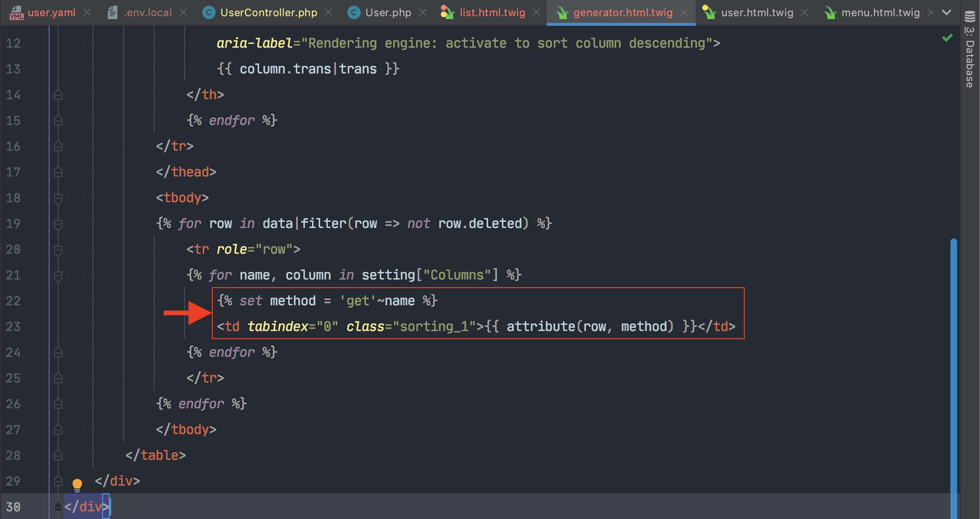The width and height of the screenshot is (980, 519).
Task: Click fold marker at endfor on line 15
Action: [x=58, y=121]
